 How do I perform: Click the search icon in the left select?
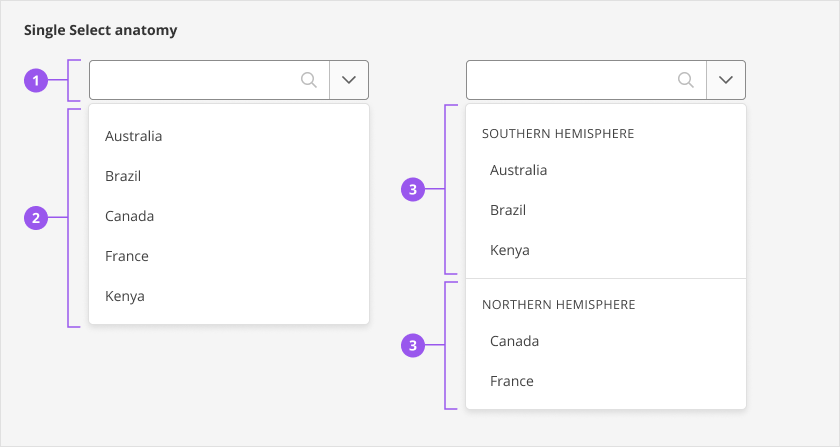309,80
